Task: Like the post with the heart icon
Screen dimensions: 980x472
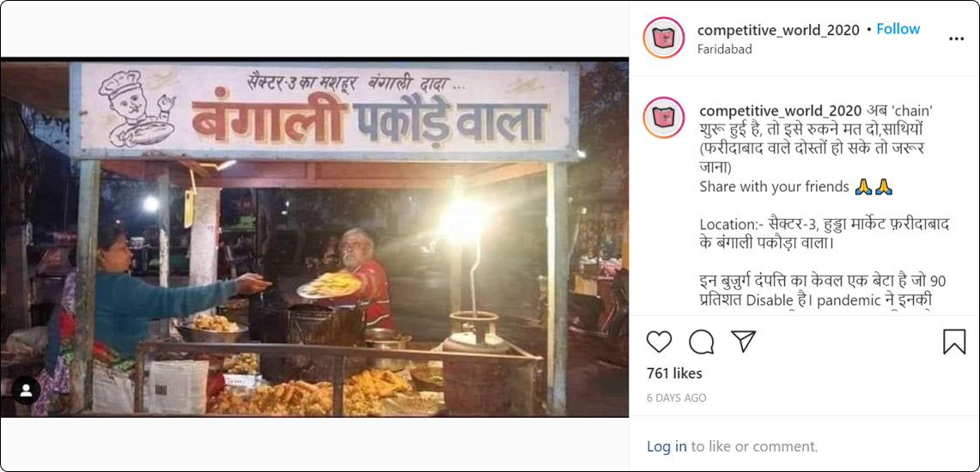Action: 659,342
